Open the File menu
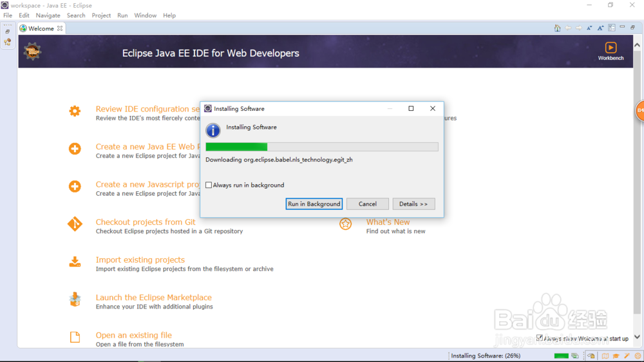The width and height of the screenshot is (644, 362). point(8,15)
